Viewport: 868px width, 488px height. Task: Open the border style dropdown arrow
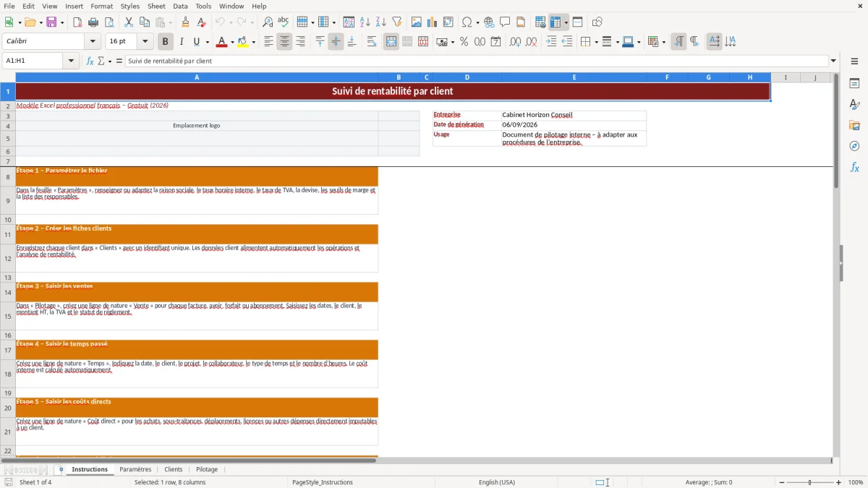(617, 42)
